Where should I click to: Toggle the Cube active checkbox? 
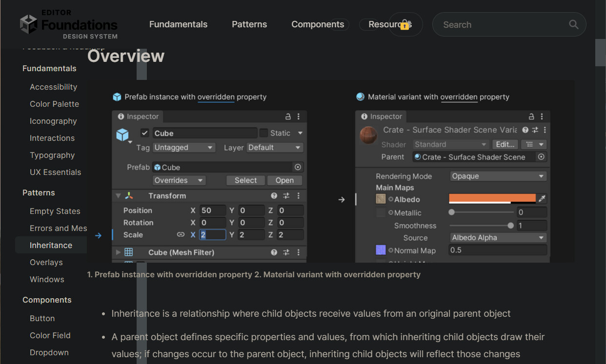(144, 133)
